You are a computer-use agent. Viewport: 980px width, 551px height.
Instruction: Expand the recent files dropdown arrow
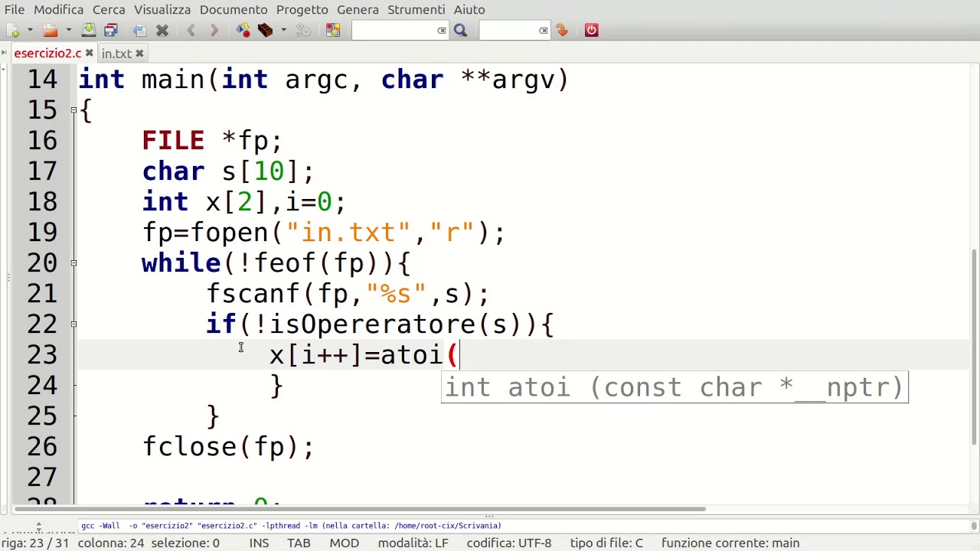67,31
